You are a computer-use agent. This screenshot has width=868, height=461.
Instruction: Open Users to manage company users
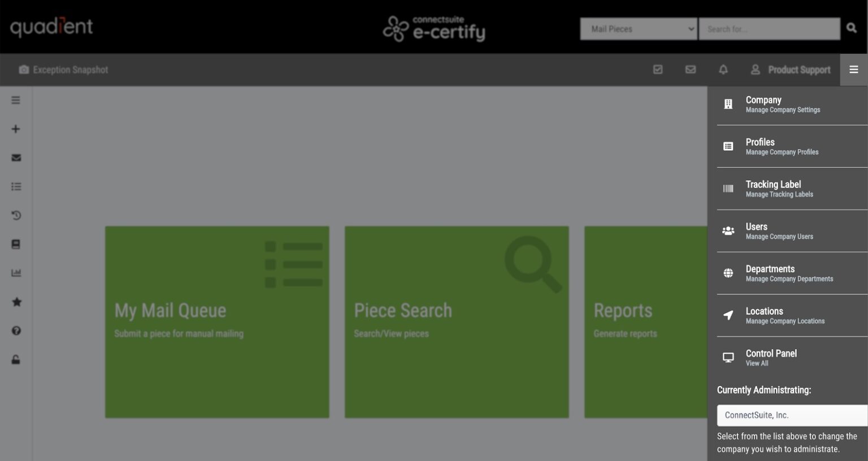coord(779,230)
